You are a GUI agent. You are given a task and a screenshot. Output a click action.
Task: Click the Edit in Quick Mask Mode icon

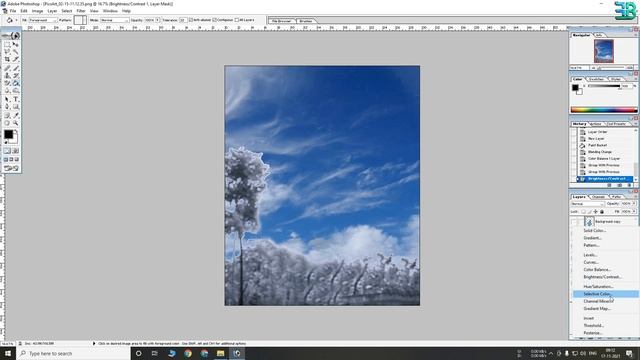click(16, 151)
